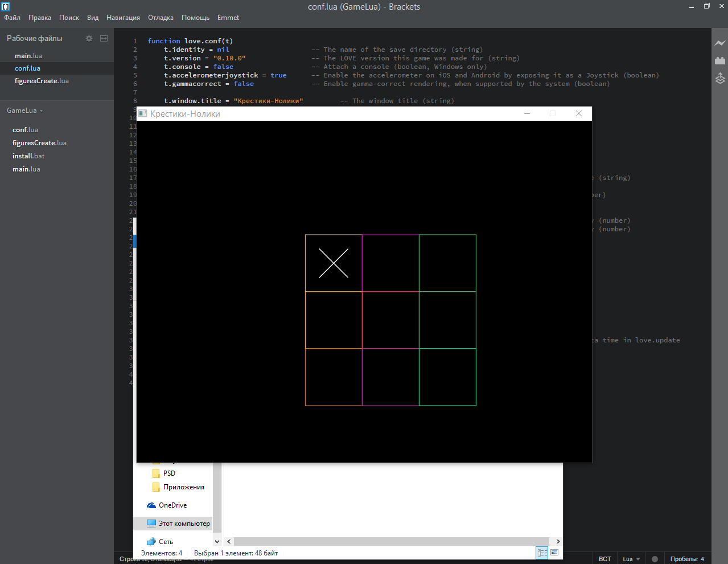728x564 pixels.
Task: Click the Explorer horizontal scrollbar track
Action: tap(392, 541)
